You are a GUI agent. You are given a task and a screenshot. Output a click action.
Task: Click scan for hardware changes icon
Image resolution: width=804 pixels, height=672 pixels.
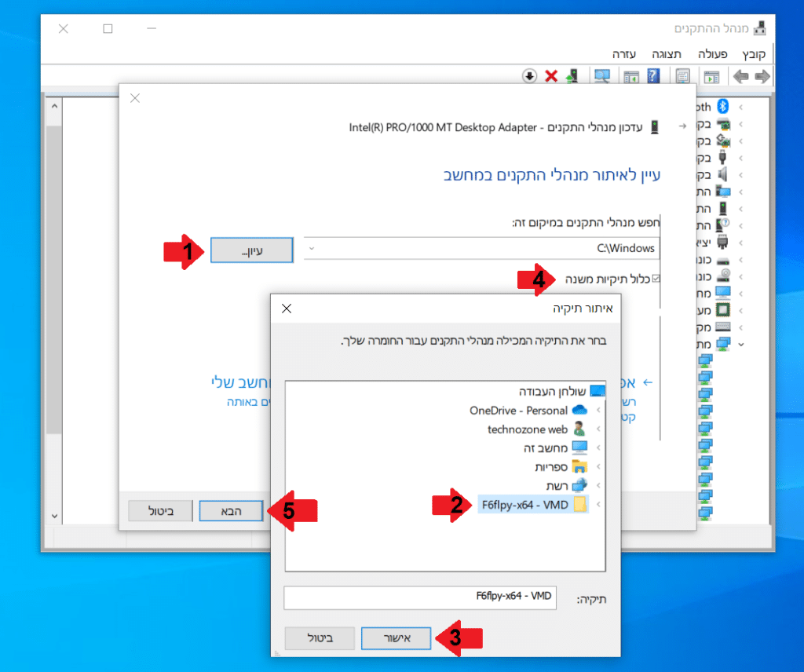coord(602,76)
